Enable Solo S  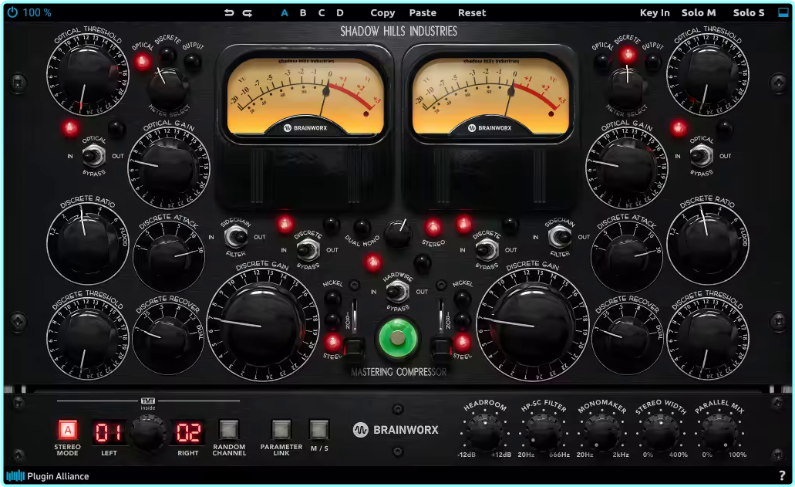click(748, 13)
